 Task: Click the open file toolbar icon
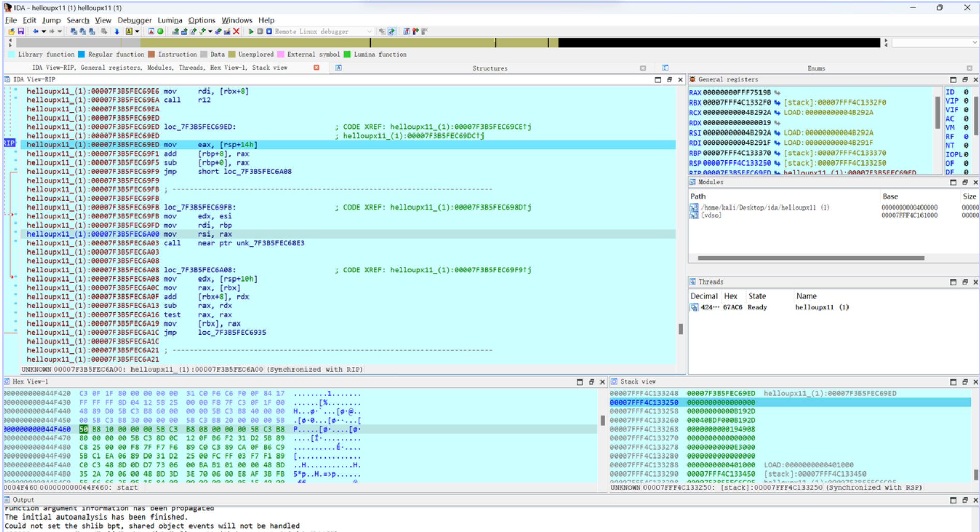[11, 32]
